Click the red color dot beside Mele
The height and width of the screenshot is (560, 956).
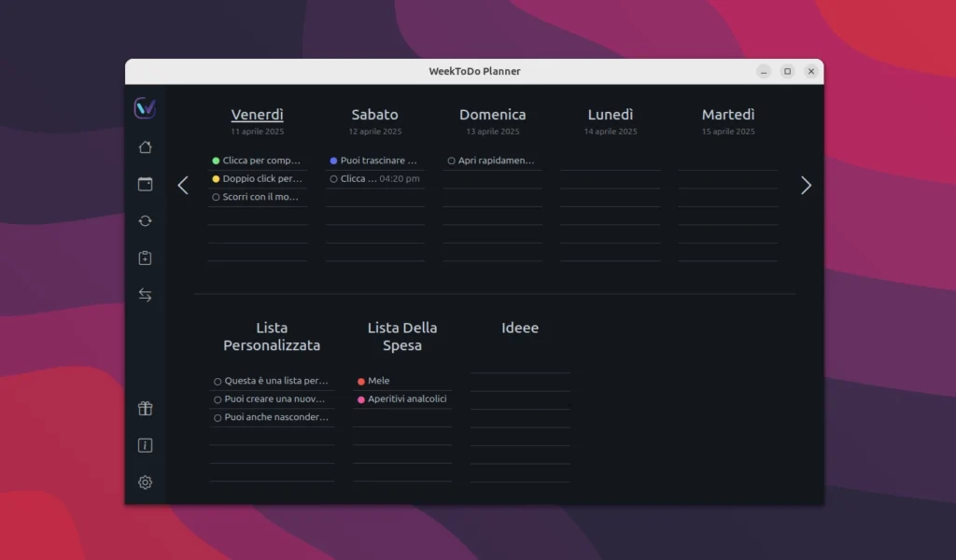click(361, 381)
